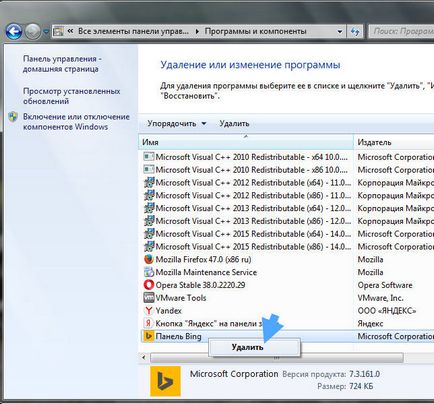This screenshot has height=404, width=434.
Task: Click the control panel icon in address bar
Action: click(58, 32)
